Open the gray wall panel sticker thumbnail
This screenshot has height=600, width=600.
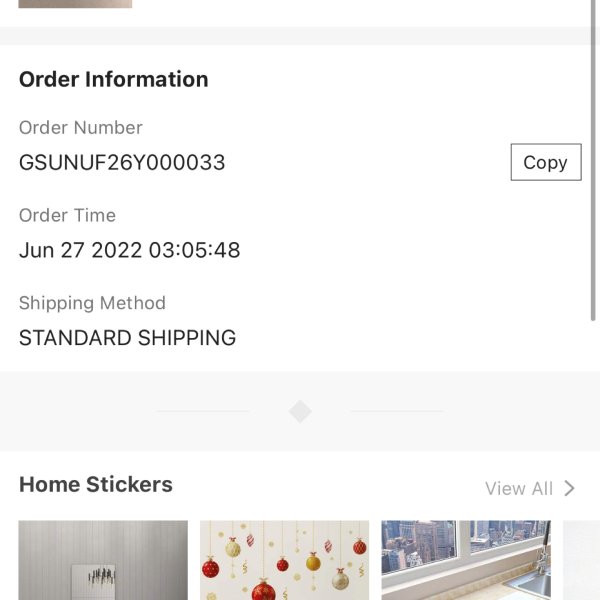pos(103,560)
